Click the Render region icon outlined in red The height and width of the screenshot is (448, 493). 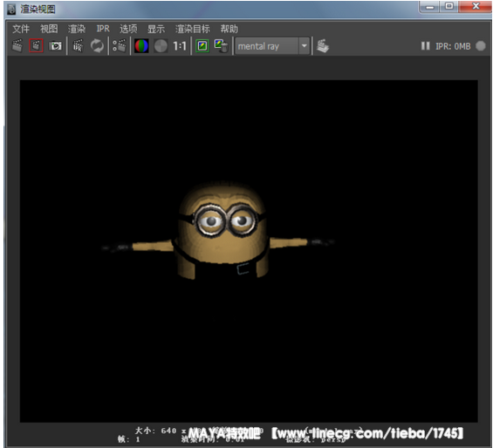[36, 46]
